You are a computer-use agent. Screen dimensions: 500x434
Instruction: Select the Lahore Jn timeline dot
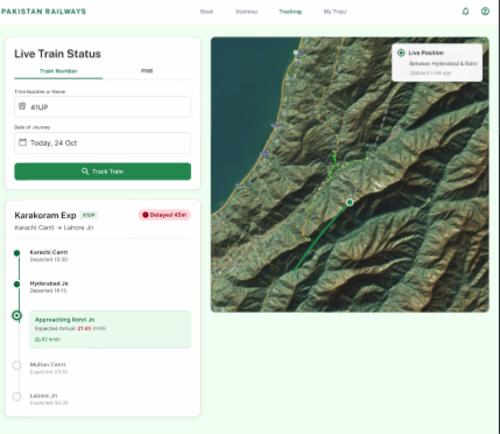tap(17, 397)
